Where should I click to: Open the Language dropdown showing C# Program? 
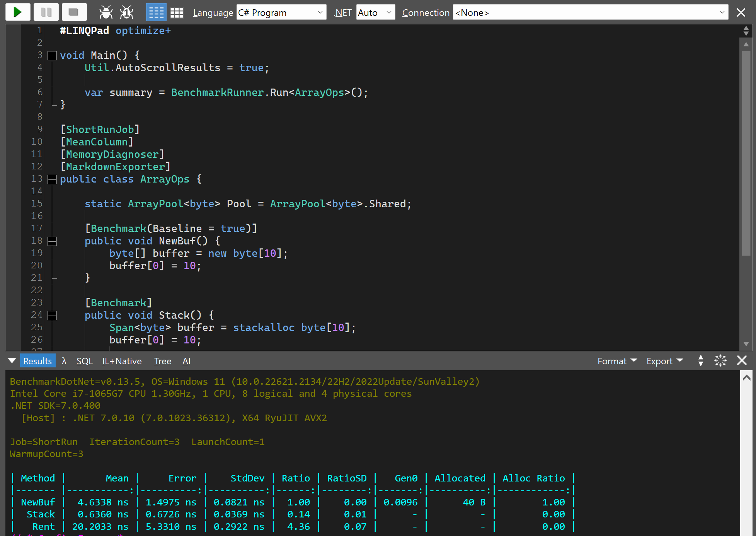(x=281, y=12)
